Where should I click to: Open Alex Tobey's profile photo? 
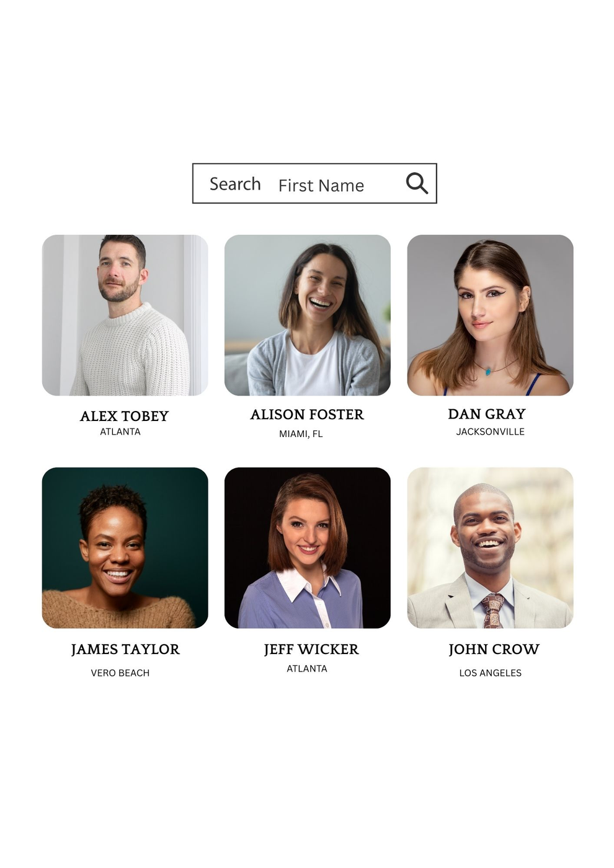(x=125, y=315)
